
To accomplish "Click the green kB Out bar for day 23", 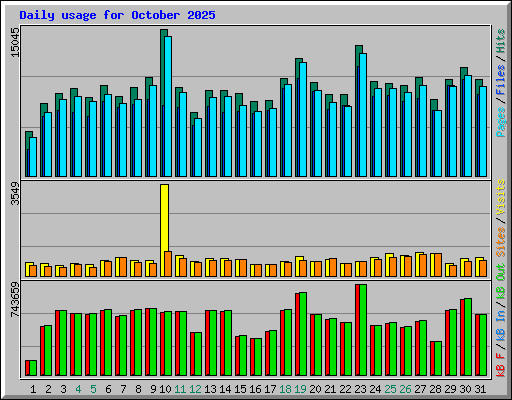I will pyautogui.click(x=363, y=330).
